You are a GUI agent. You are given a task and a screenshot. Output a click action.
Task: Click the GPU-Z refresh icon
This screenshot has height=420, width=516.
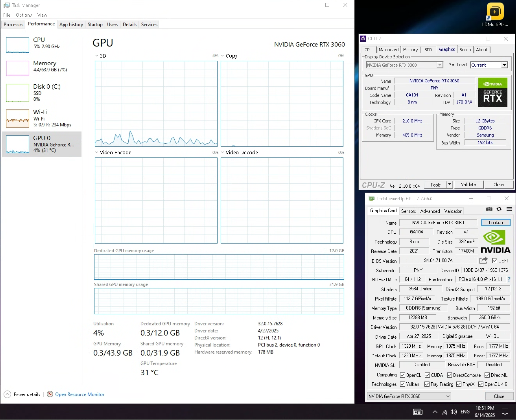tap(499, 209)
